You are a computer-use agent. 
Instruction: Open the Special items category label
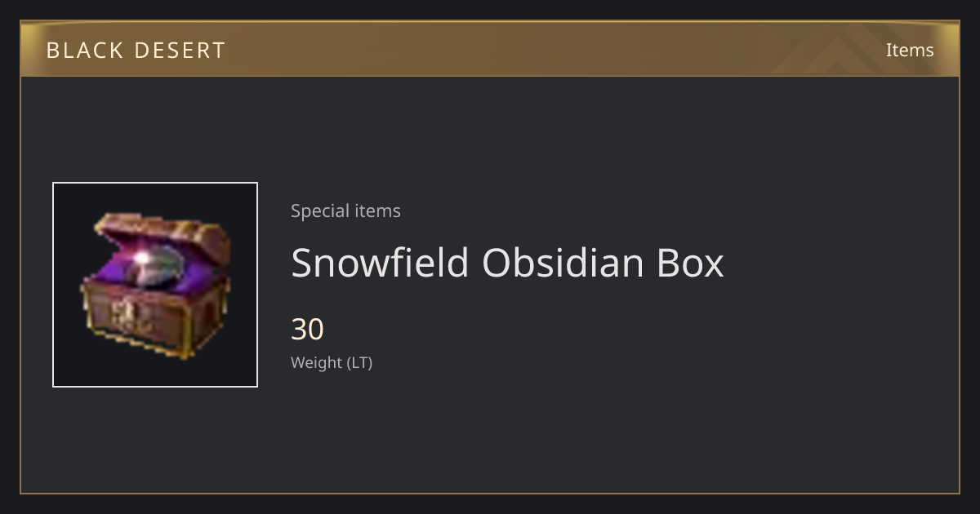pos(345,210)
